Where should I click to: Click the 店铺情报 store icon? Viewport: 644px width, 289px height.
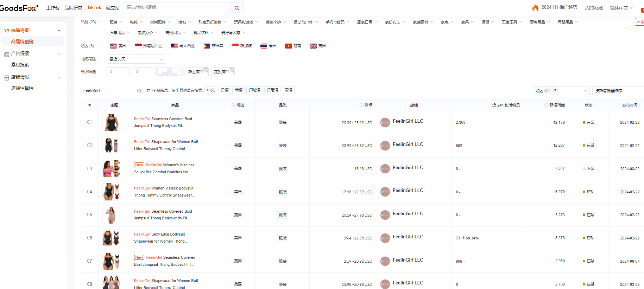point(7,78)
